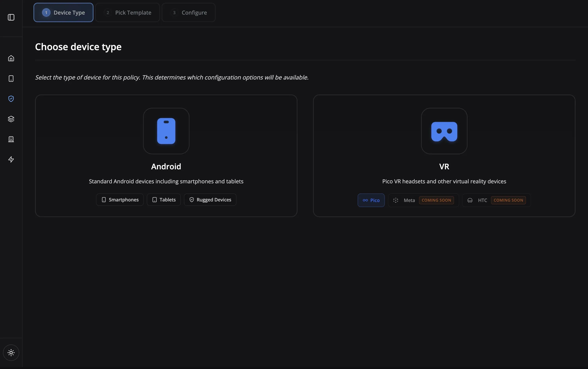Choose the Pico VR platform chip

coord(371,200)
